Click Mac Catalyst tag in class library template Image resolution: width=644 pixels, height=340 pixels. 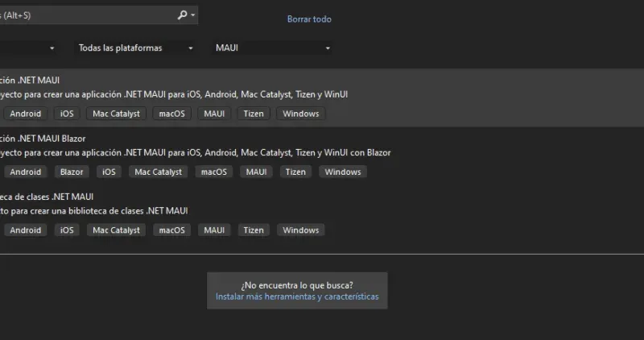(x=116, y=230)
